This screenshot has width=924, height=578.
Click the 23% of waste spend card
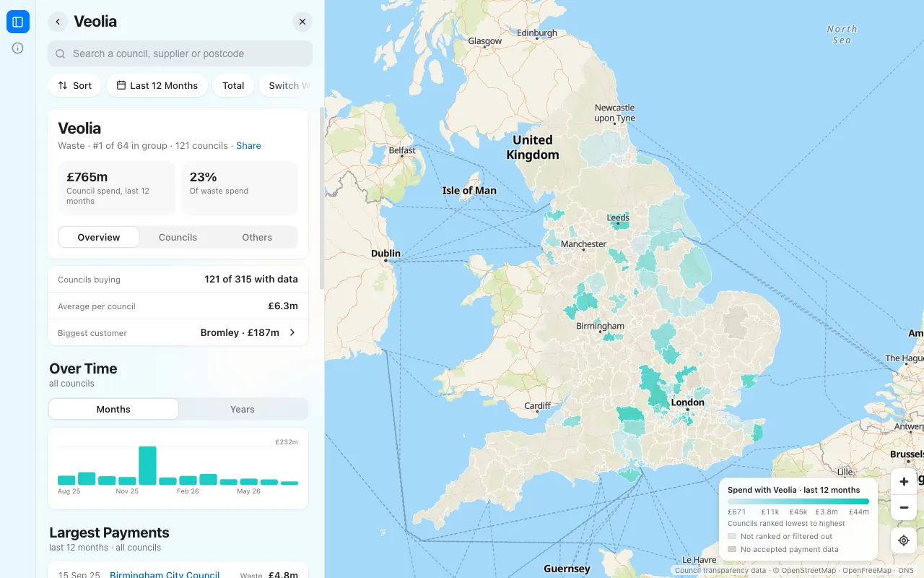[x=239, y=188]
